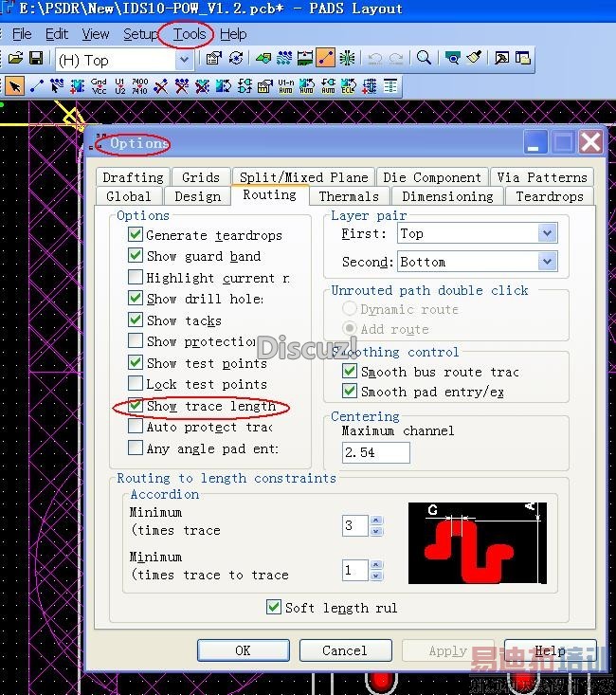616x695 pixels.
Task: Click the OK button
Action: tap(243, 650)
